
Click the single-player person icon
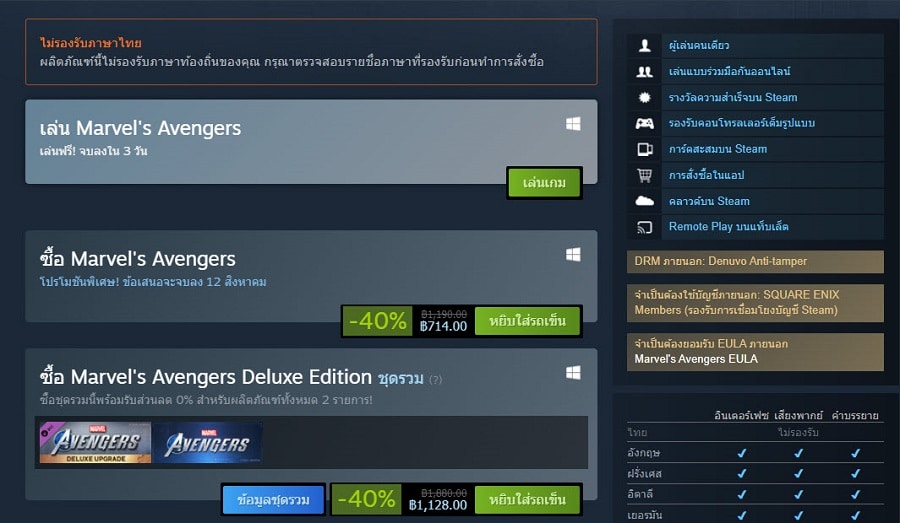(x=645, y=45)
